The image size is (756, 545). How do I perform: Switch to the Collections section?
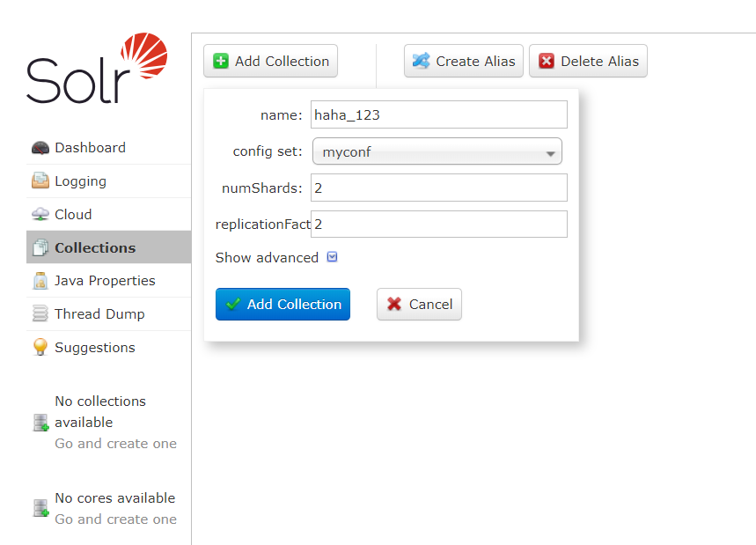[x=93, y=247]
